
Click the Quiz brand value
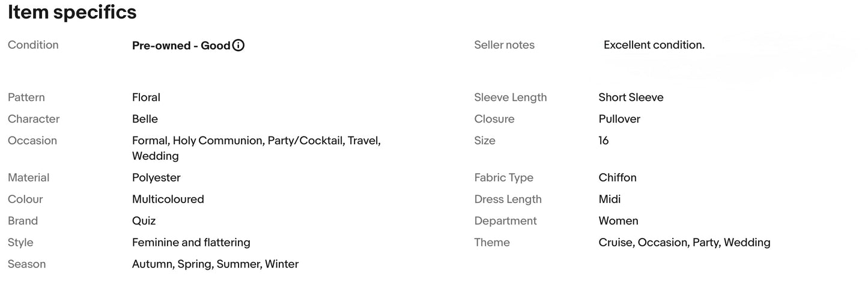144,221
